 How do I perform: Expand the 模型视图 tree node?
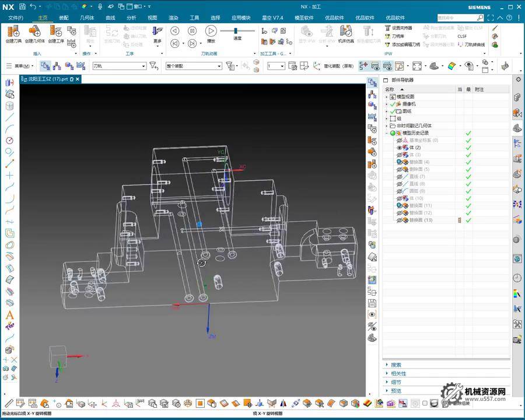(386, 97)
